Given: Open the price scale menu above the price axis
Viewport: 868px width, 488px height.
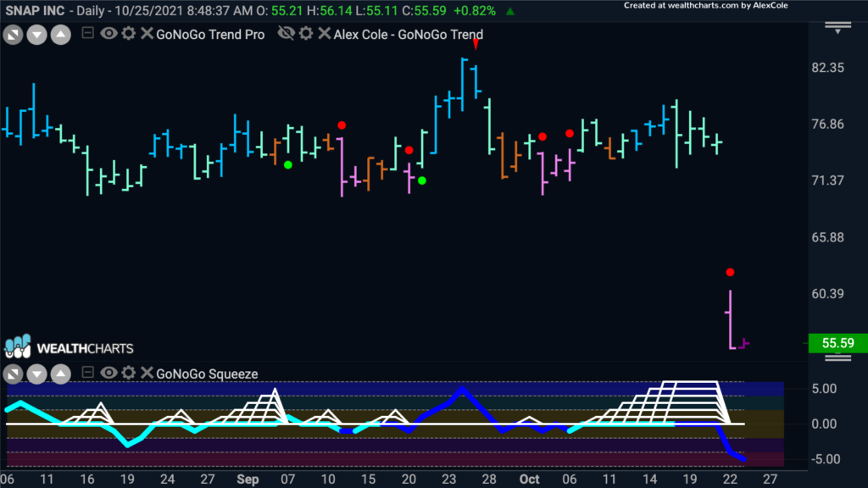Looking at the screenshot, I should point(838,28).
